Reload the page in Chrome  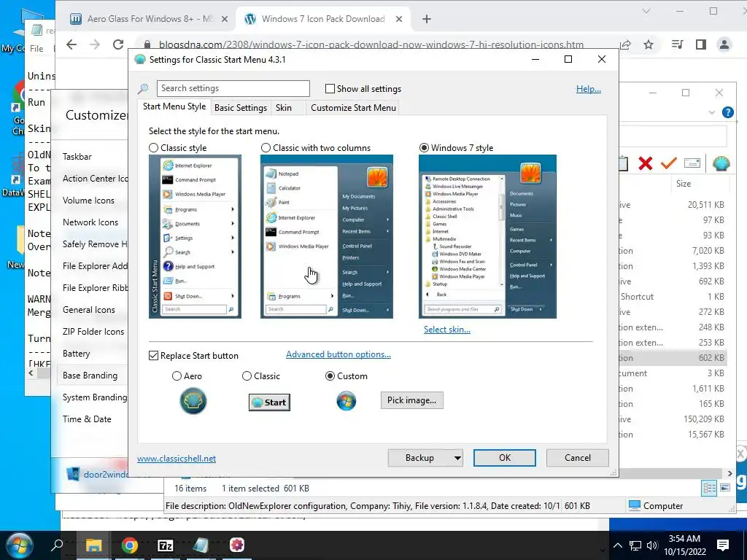click(x=118, y=44)
